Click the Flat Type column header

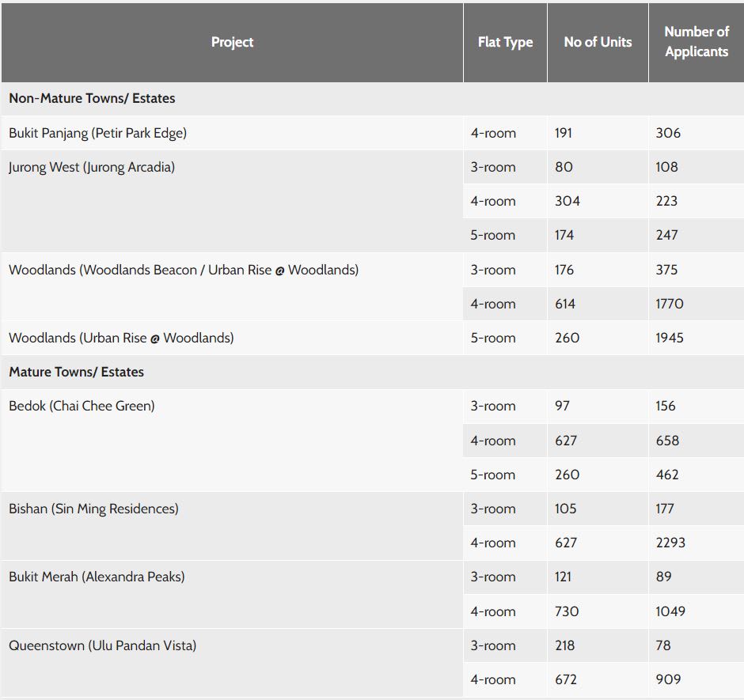(505, 42)
